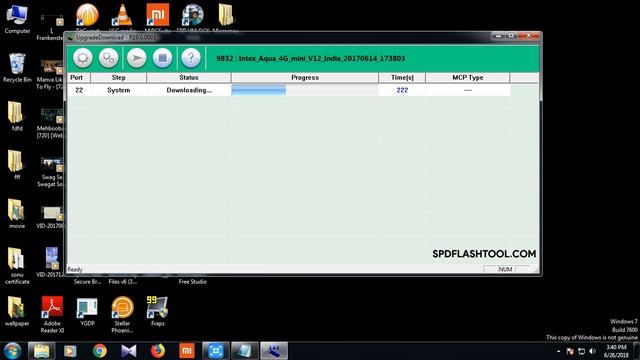Open the wallpaper folder on desktop
The height and width of the screenshot is (360, 640).
[17, 311]
